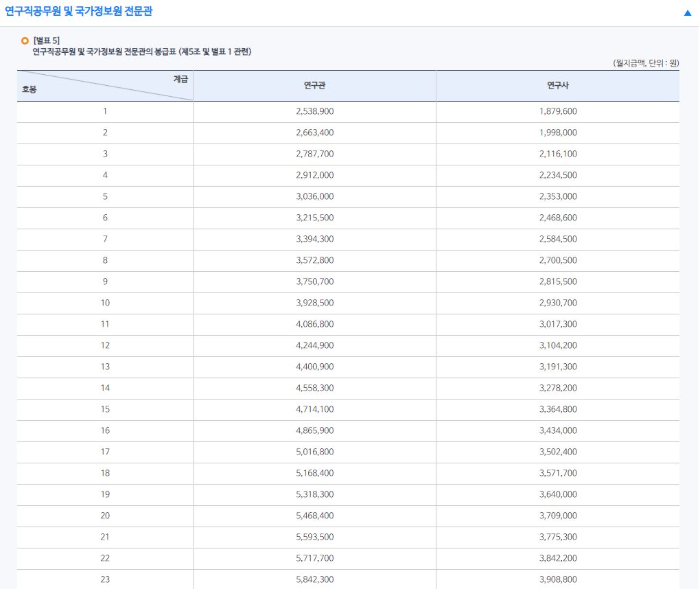Select the value 5,016,800
The height and width of the screenshot is (589, 700).
pyautogui.click(x=315, y=452)
